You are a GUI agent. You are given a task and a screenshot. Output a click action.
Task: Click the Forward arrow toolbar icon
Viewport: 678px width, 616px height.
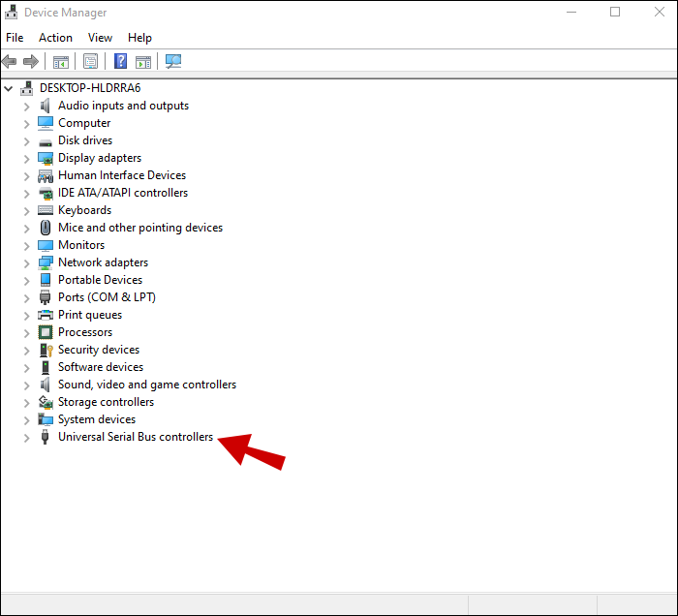pos(31,61)
